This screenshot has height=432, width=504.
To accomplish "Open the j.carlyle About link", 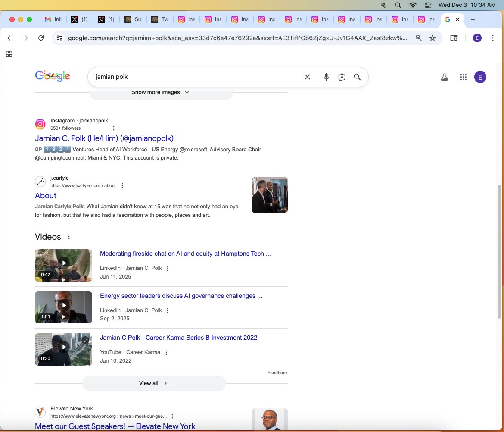I will point(46,196).
